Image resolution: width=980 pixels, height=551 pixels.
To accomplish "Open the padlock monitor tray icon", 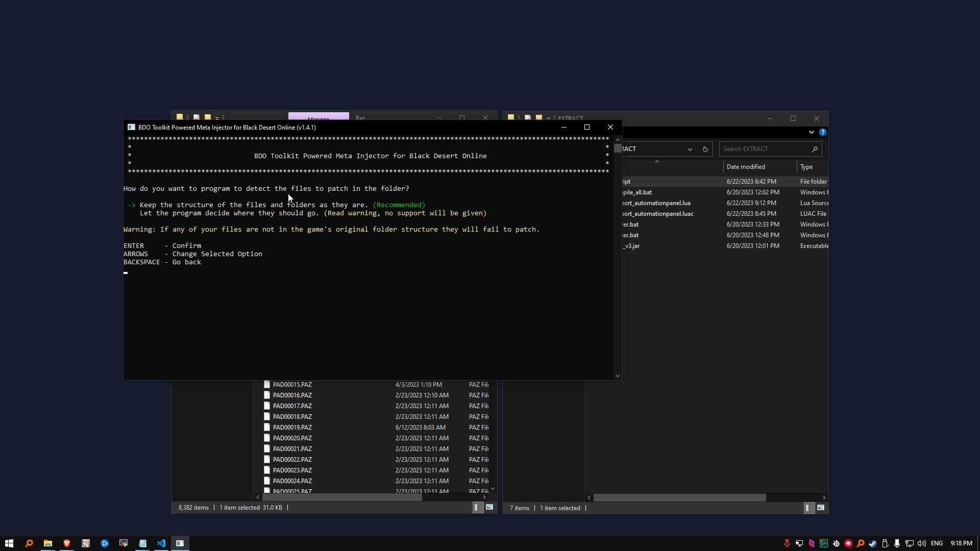I will [x=799, y=543].
